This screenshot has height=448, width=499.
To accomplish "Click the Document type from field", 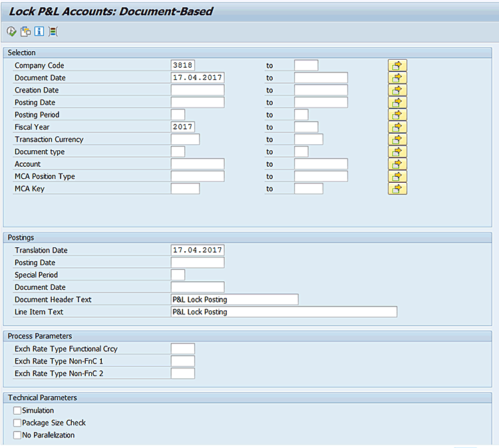I will (x=178, y=152).
